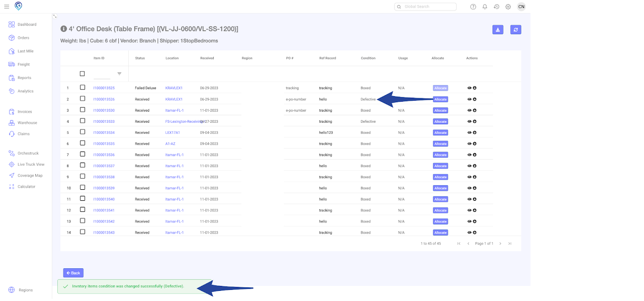644x301 pixels.
Task: Open the help question mark icon
Action: [x=473, y=7]
